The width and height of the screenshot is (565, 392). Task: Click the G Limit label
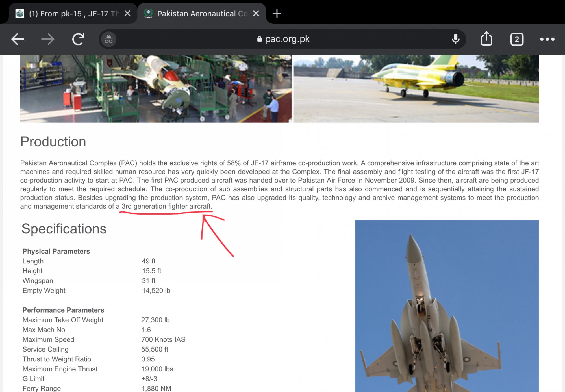coord(33,379)
